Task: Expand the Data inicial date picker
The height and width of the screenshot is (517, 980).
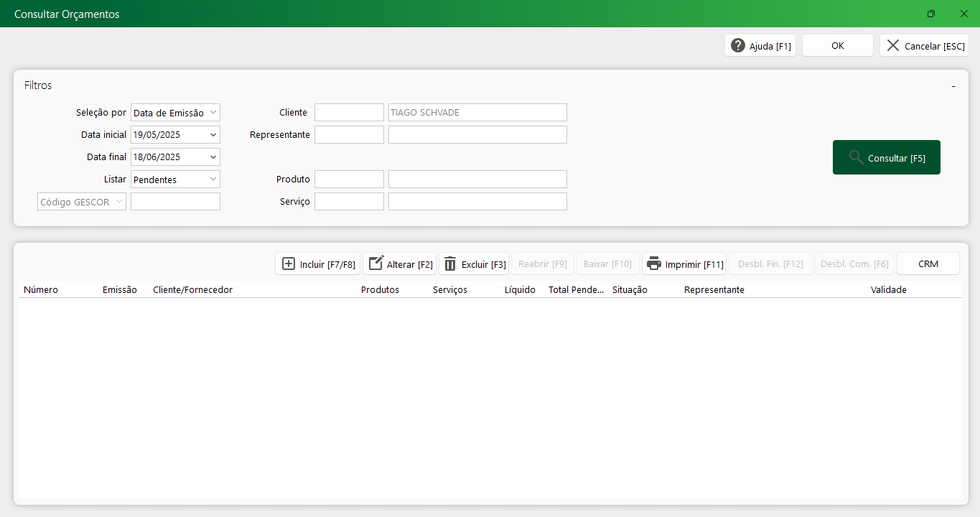Action: pos(213,135)
